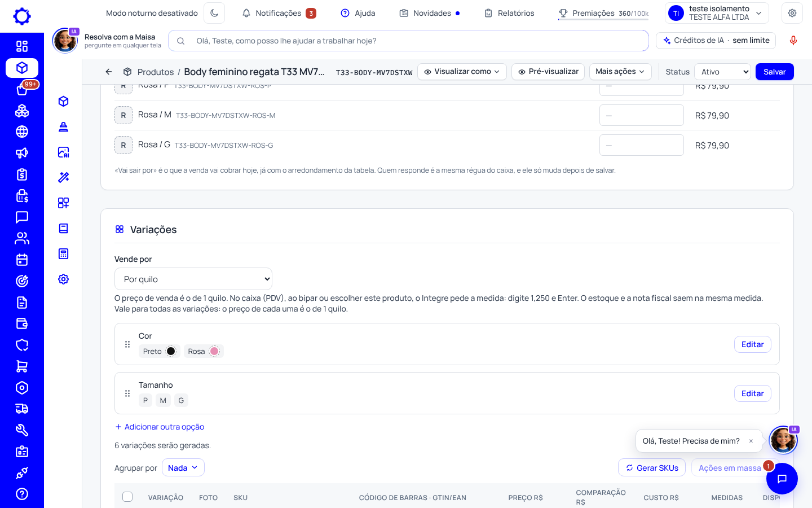Open the globe icon in sidebar

[x=22, y=132]
